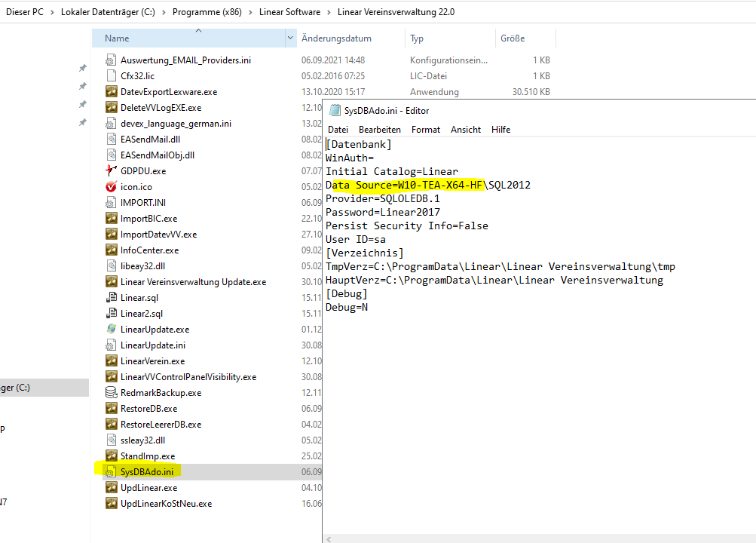Click the devex_language_german.ini file icon
The width and height of the screenshot is (756, 543).
[112, 124]
